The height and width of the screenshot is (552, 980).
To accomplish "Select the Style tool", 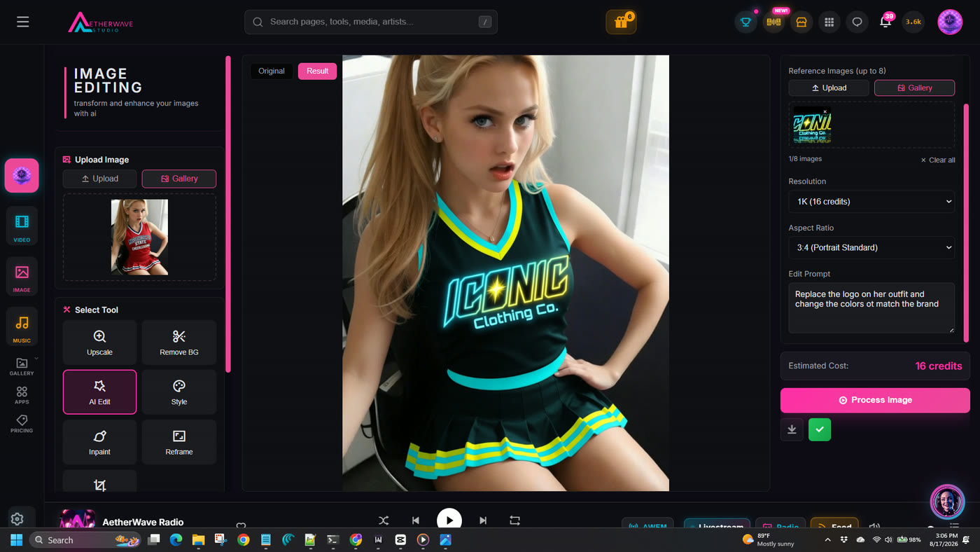I will 179,392.
